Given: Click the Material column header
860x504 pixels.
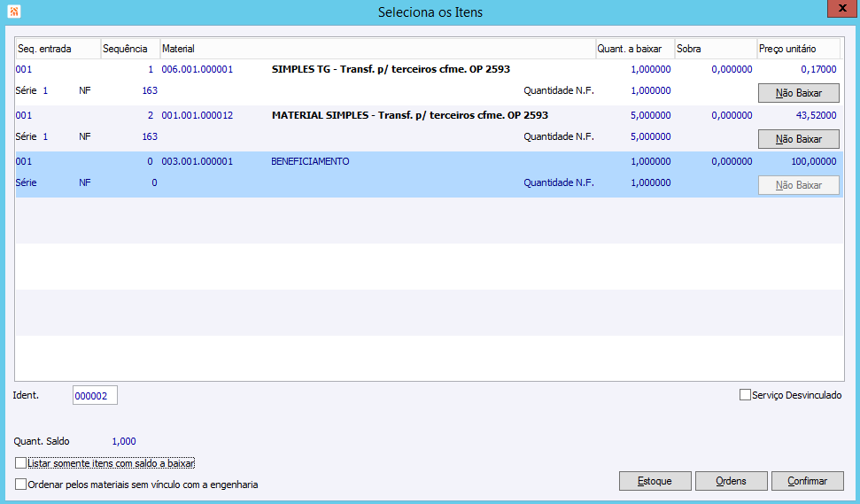Looking at the screenshot, I should click(378, 49).
